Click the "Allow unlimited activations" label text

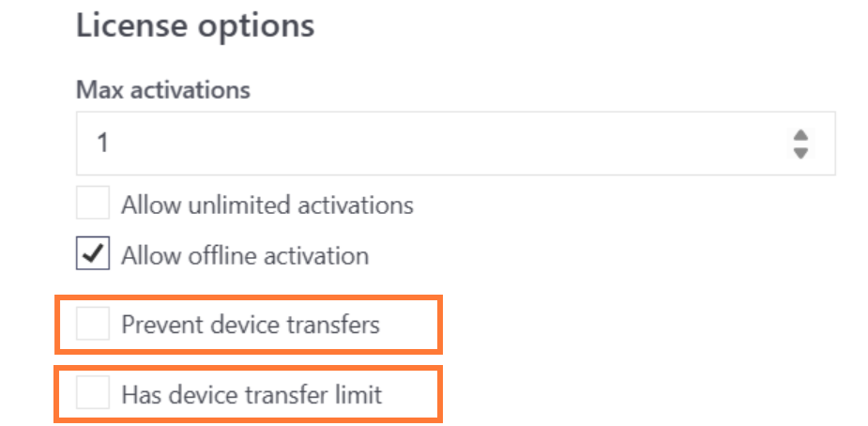tap(266, 205)
